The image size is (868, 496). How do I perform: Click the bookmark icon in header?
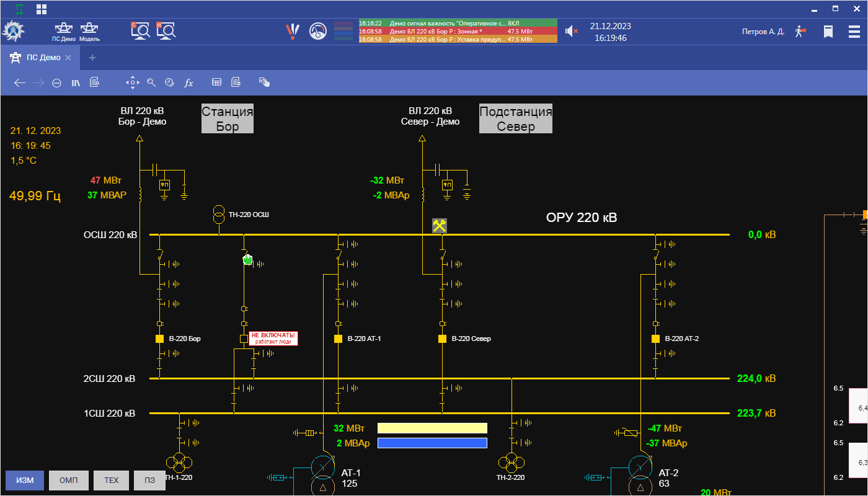(828, 31)
